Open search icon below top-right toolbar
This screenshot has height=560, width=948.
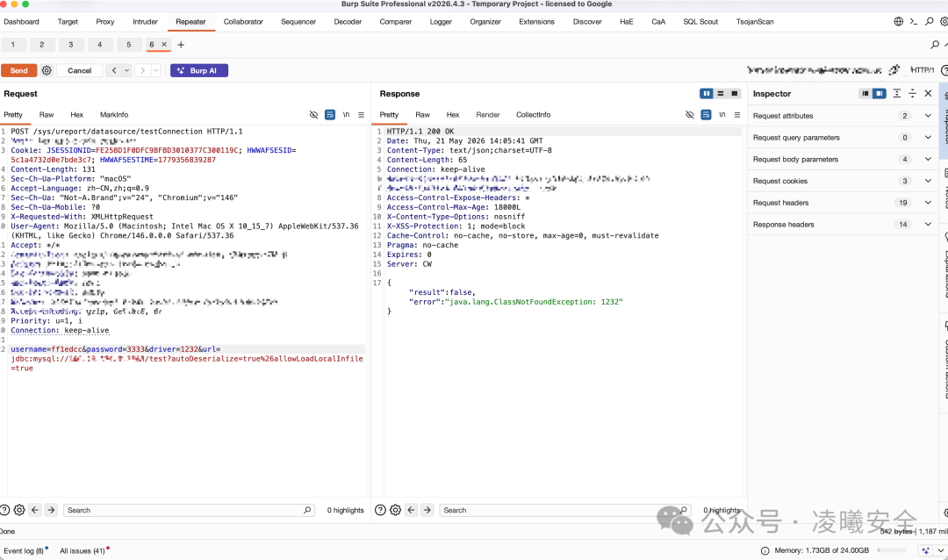coord(935,45)
